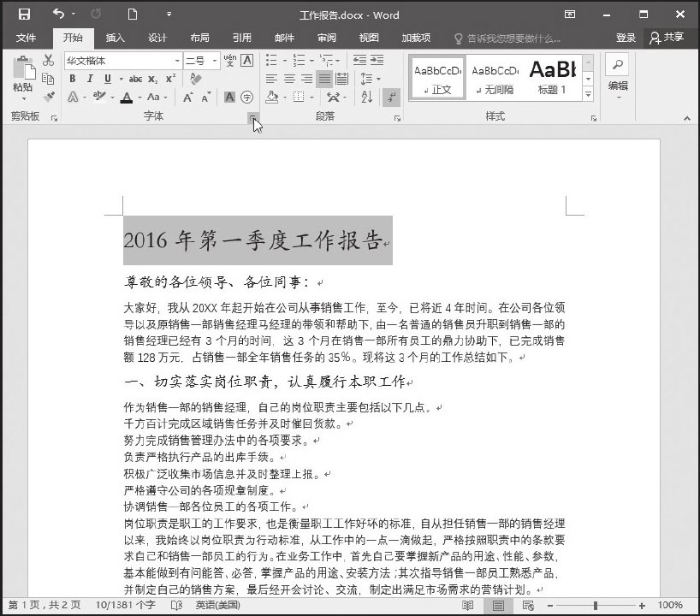Switch to the 插入 ribbon tab

click(115, 38)
